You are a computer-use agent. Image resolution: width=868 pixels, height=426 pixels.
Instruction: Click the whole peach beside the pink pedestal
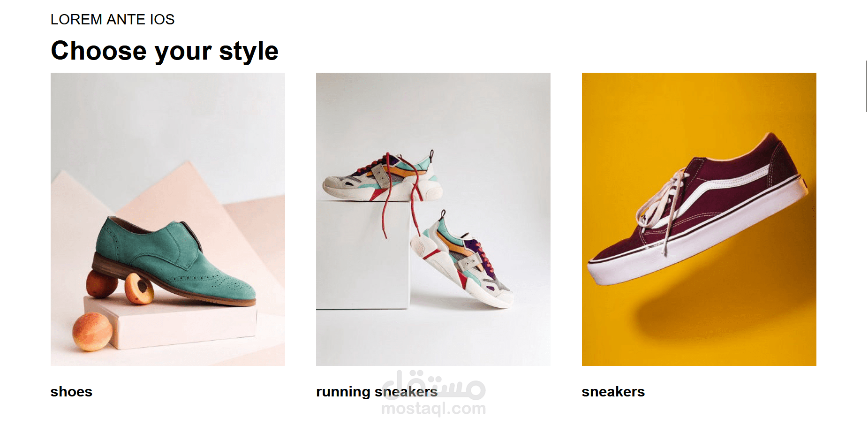coord(92,332)
